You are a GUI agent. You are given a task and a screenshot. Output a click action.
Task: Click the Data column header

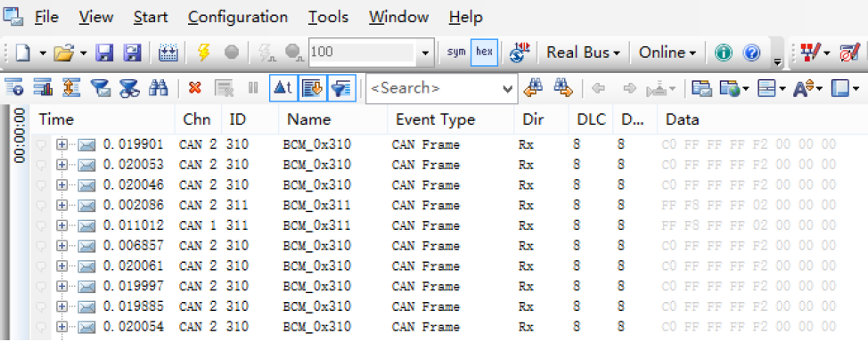(x=682, y=119)
